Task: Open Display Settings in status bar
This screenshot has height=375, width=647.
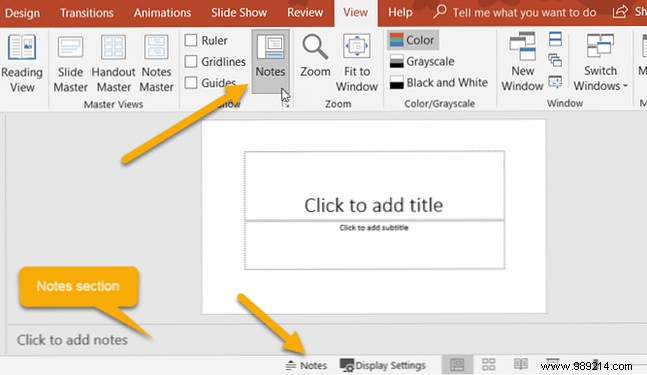Action: coord(383,365)
